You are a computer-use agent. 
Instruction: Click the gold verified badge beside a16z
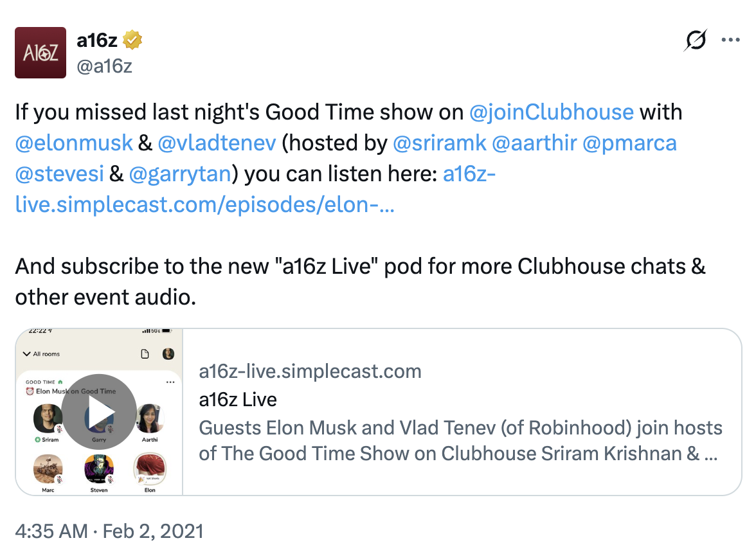click(133, 40)
